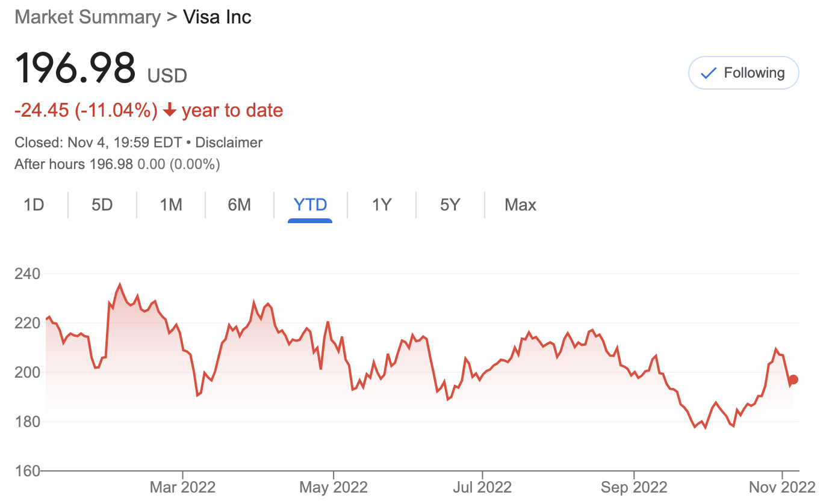The height and width of the screenshot is (504, 832).
Task: Click the red down arrow icon
Action: pos(170,110)
